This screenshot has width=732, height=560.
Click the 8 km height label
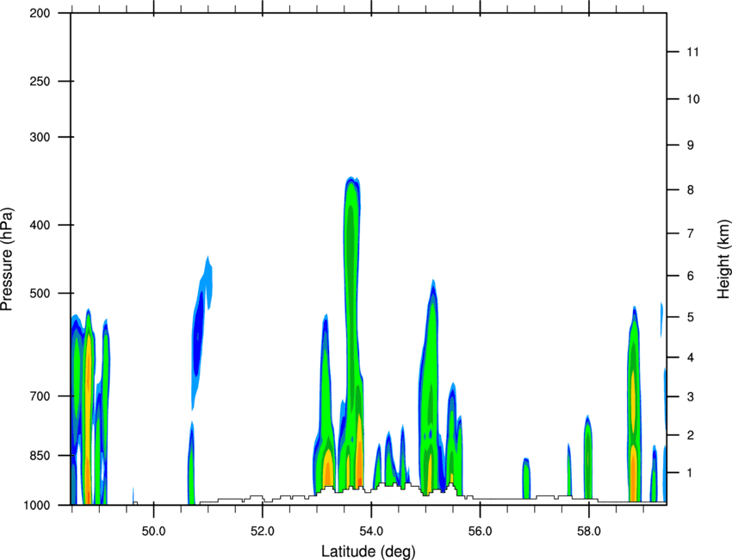point(691,190)
